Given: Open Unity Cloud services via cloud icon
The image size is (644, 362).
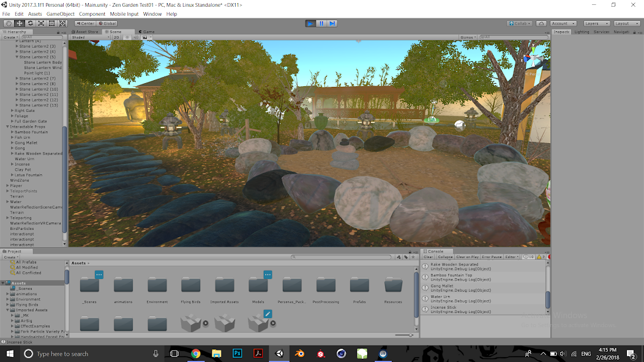Looking at the screenshot, I should [x=541, y=23].
